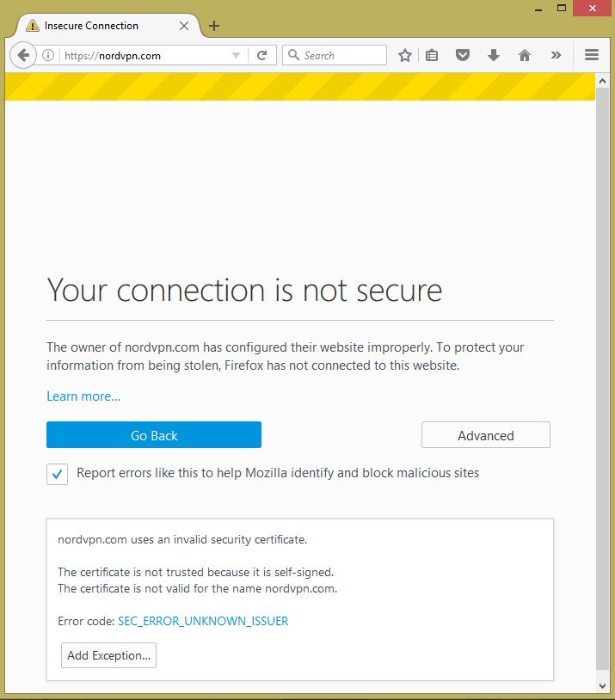Viewport: 615px width, 700px height.
Task: Uncheck the report errors to Mozilla checkbox
Action: [x=58, y=474]
